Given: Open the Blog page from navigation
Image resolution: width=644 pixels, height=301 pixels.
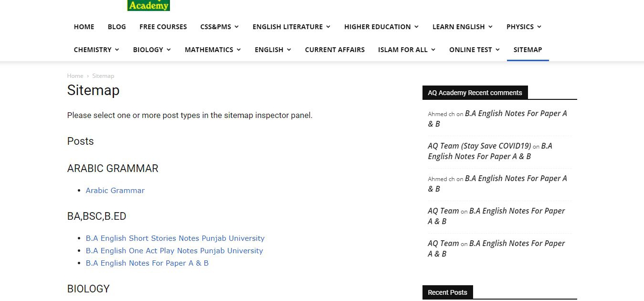Looking at the screenshot, I should pyautogui.click(x=117, y=27).
